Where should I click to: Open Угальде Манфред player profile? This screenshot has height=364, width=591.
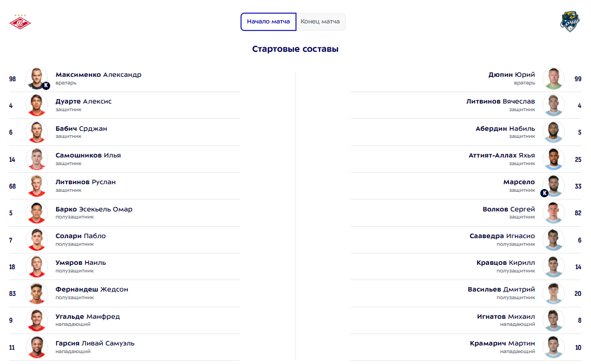[87, 317]
